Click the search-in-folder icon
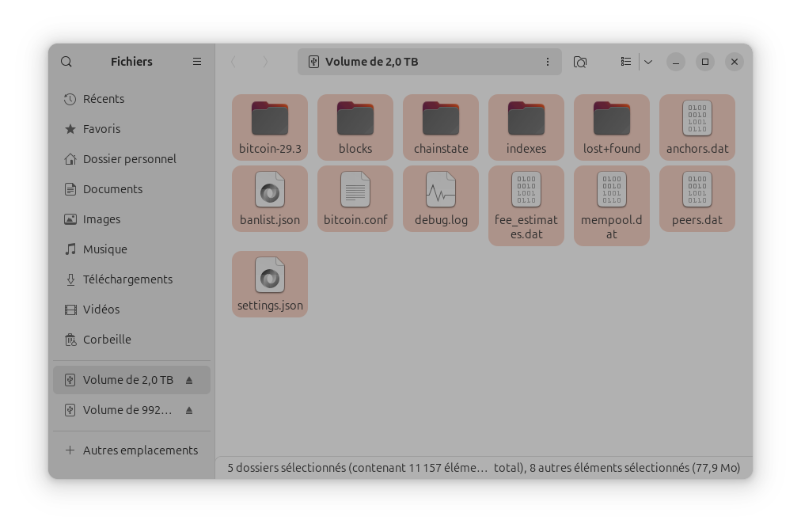801x532 pixels. click(580, 62)
